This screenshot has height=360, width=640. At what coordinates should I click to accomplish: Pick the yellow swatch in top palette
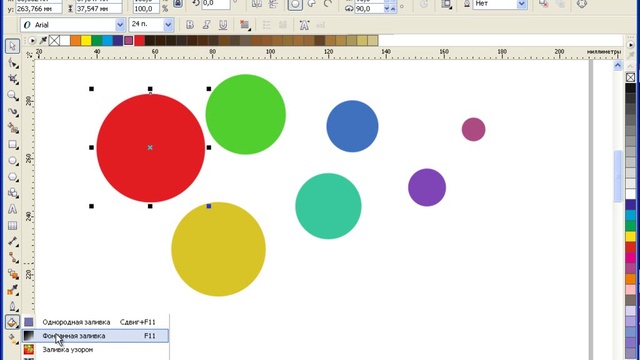click(x=86, y=40)
